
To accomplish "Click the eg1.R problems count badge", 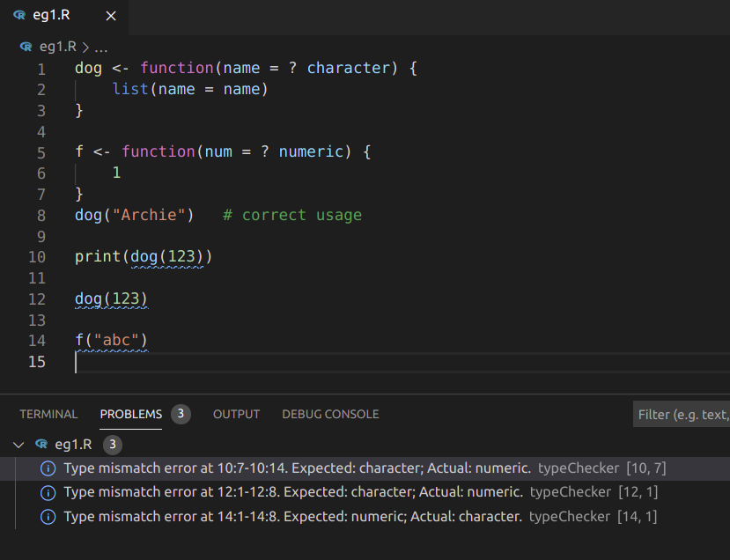I will tap(113, 445).
